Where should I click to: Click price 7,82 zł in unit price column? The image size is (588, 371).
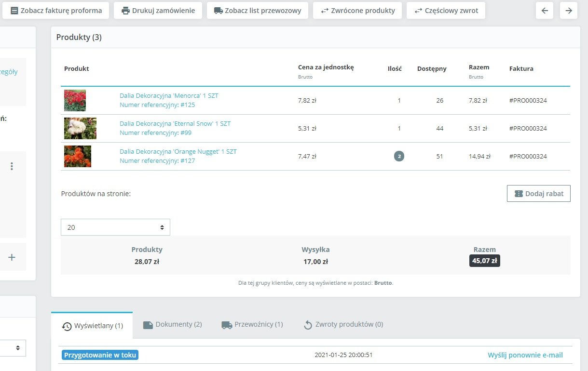[307, 100]
